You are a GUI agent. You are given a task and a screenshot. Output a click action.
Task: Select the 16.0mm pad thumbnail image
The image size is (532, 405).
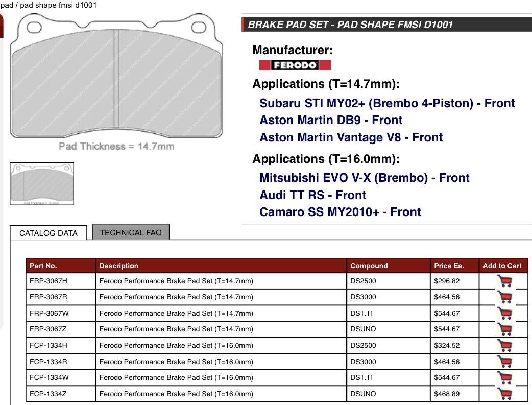(x=42, y=184)
